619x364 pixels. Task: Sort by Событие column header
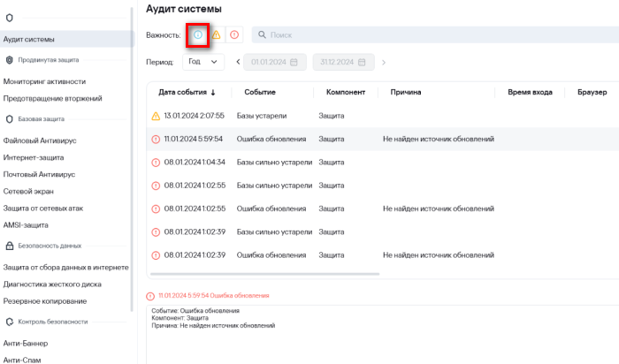(260, 92)
